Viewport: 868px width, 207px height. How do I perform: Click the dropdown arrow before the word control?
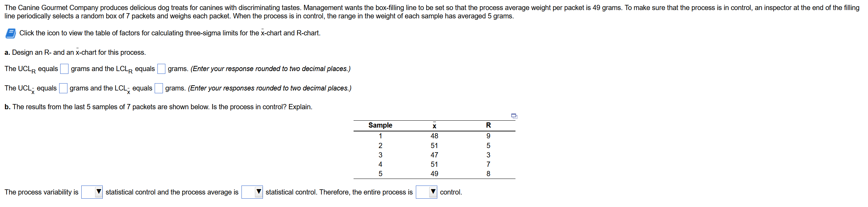[x=432, y=192]
